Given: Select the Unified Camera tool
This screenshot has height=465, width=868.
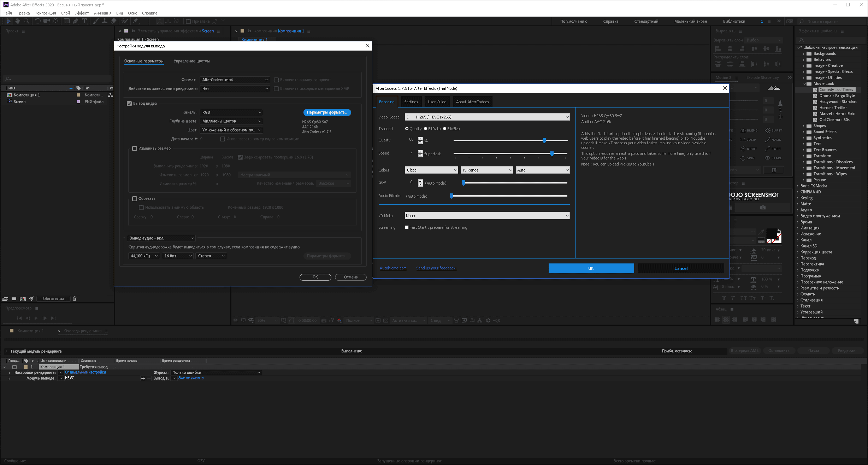Looking at the screenshot, I should click(46, 21).
